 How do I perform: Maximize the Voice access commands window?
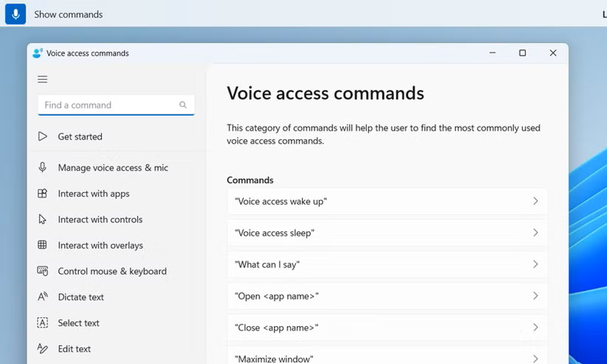[x=522, y=53]
